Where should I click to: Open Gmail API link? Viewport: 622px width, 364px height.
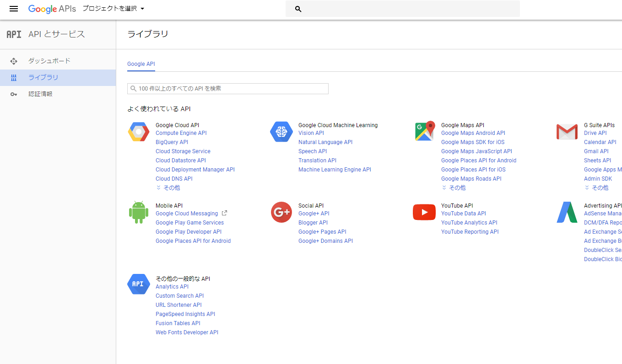click(x=596, y=151)
